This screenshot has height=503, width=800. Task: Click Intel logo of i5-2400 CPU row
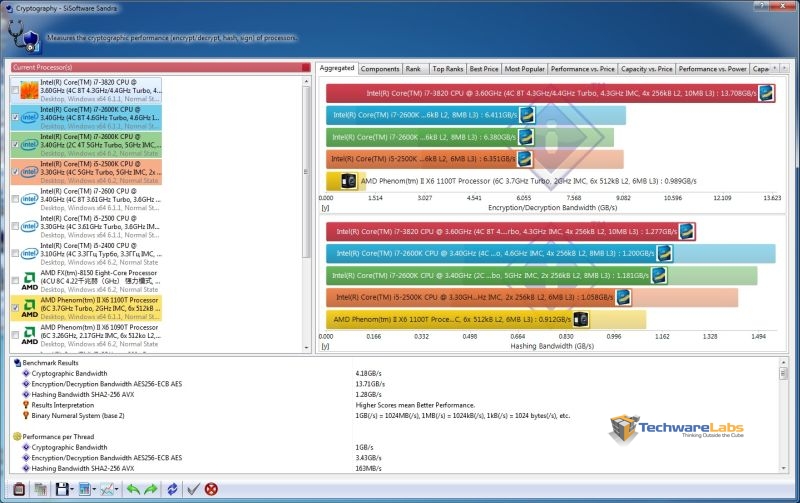tap(30, 254)
